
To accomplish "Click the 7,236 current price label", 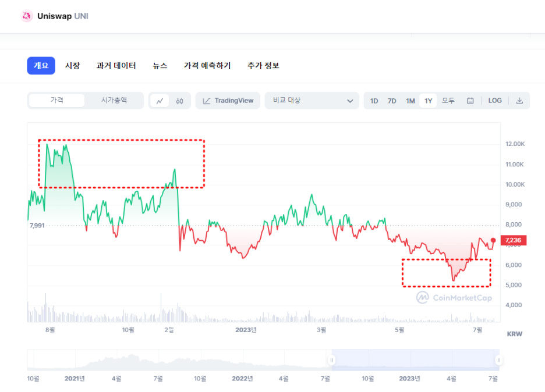I will 514,240.
